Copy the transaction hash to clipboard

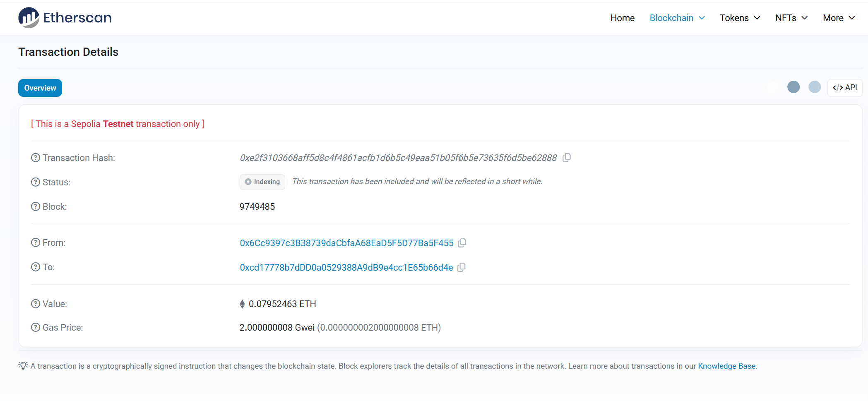[x=567, y=158]
